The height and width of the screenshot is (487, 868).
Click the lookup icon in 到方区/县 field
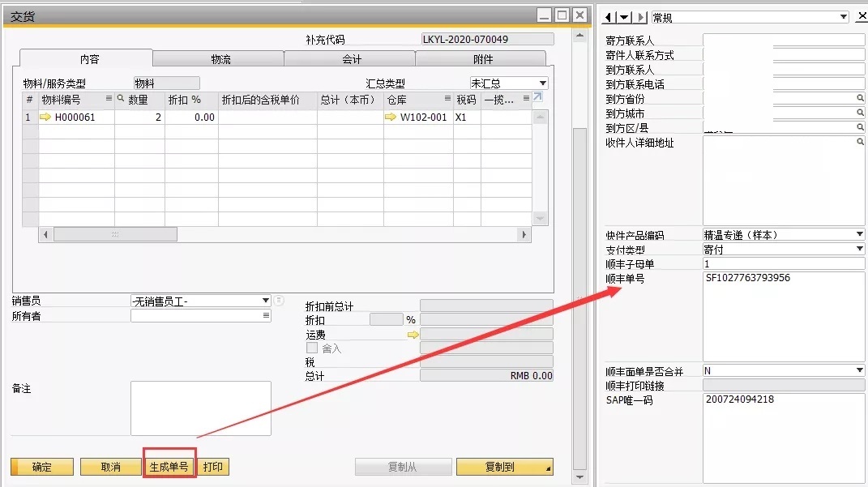[860, 126]
